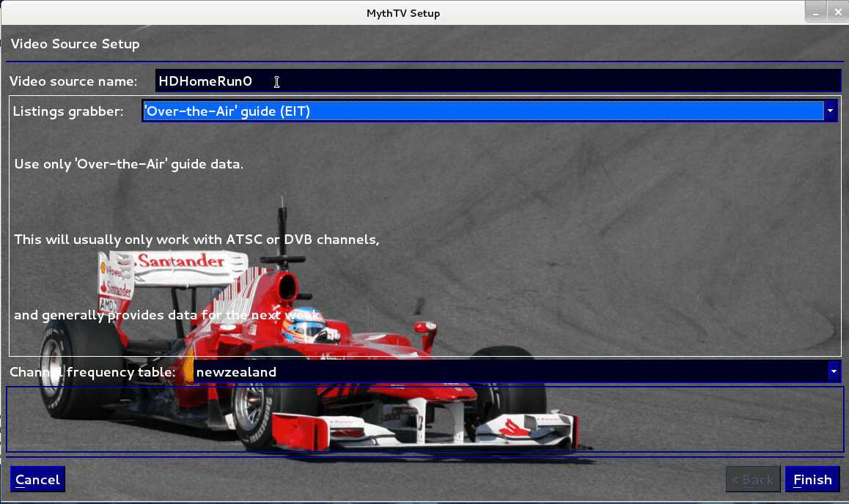Click the MythTV Setup window title

click(403, 13)
